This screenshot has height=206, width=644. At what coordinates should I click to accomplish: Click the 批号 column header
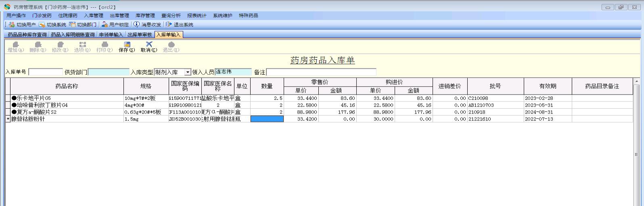tap(496, 86)
